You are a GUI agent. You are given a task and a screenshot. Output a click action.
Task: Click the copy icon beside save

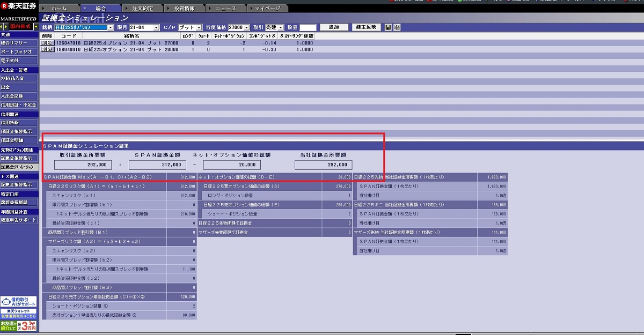click(x=397, y=27)
